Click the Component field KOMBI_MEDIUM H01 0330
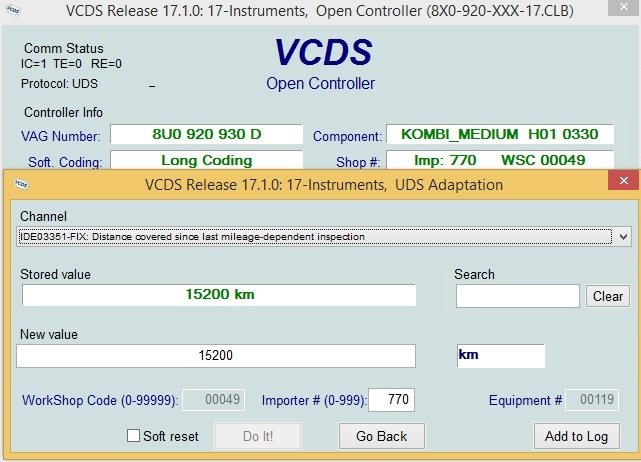The width and height of the screenshot is (641, 462). (x=500, y=134)
